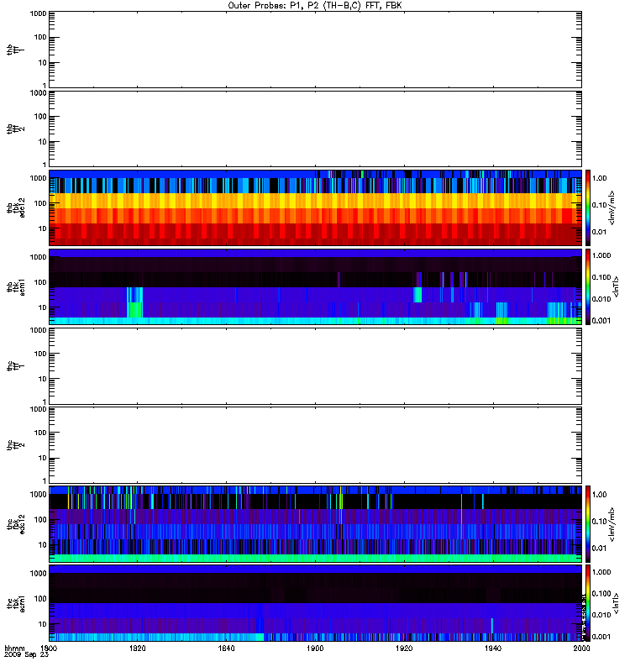
Task: Click the 'thb fbk edc12' panel axis title
Action: pyautogui.click(x=15, y=207)
